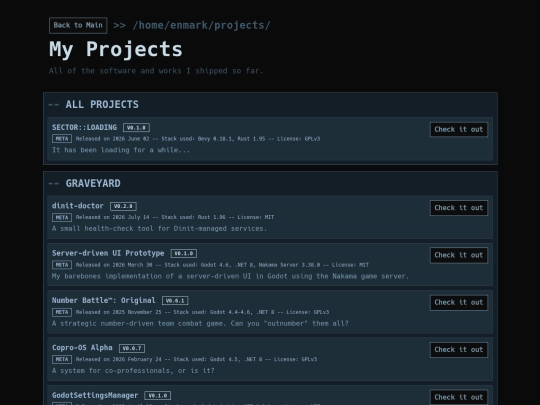This screenshot has width=540, height=405.
Task: Click the GRAVEYARD section heading
Action: [x=93, y=183]
